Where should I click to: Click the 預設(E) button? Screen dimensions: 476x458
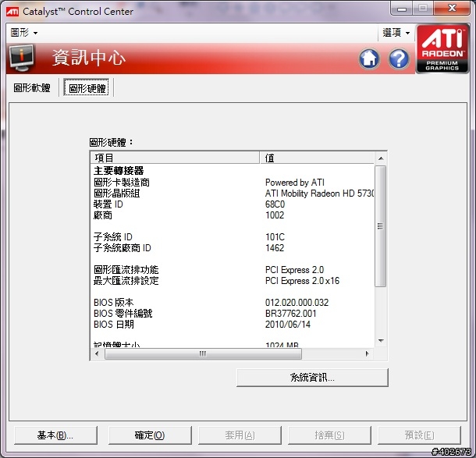419,435
